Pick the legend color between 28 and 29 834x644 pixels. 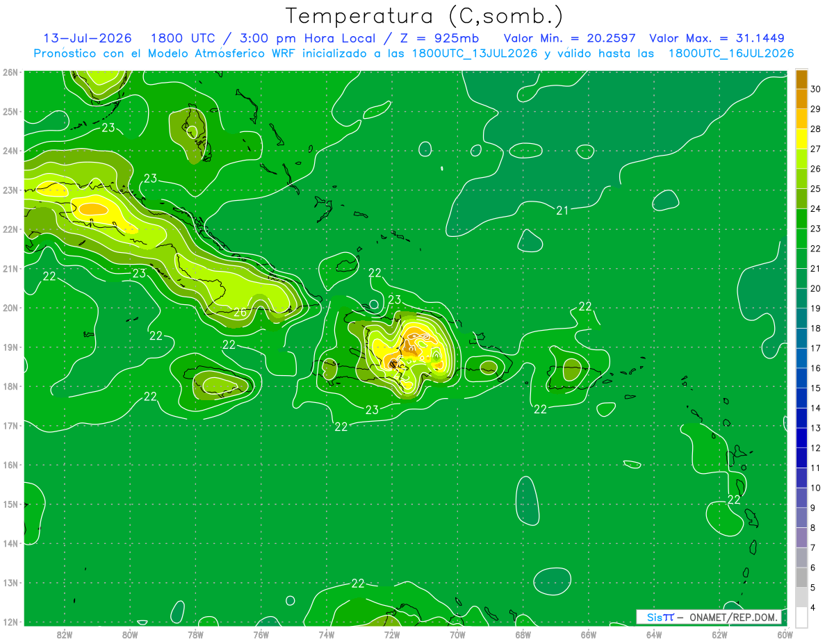tap(801, 119)
